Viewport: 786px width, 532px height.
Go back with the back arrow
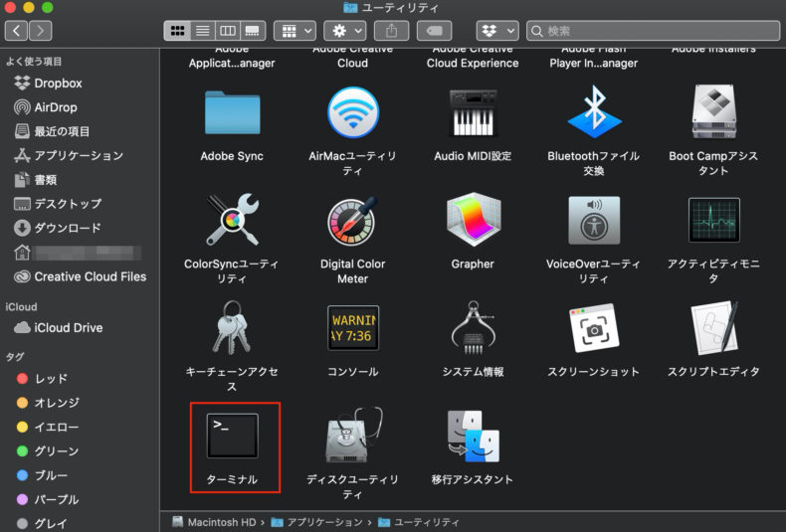pos(16,31)
